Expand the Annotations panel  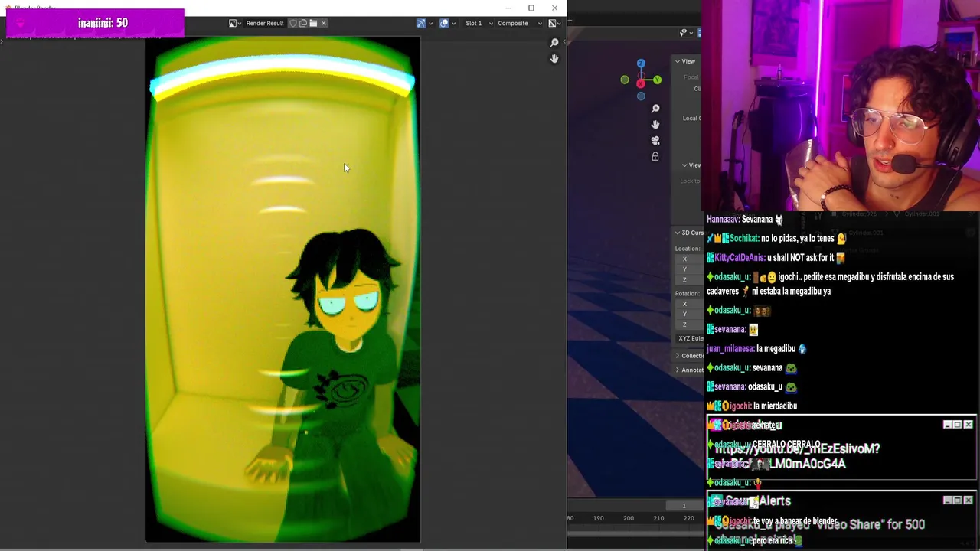[688, 370]
